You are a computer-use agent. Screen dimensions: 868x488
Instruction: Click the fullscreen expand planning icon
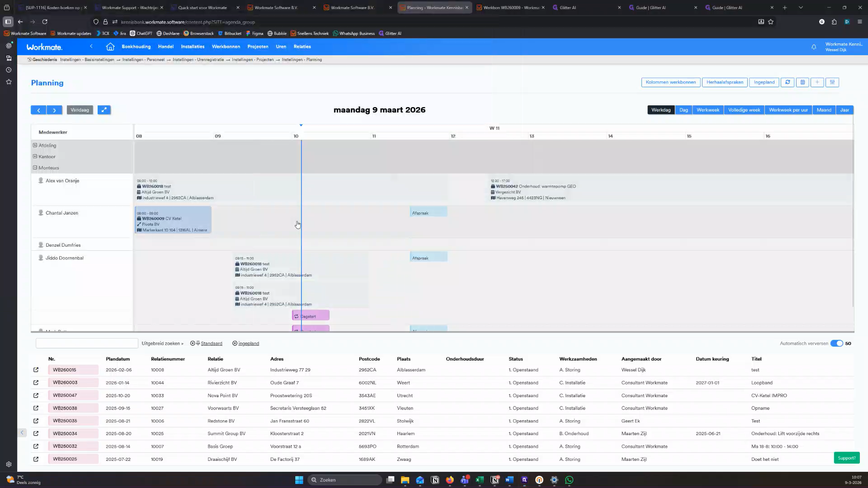coord(104,110)
